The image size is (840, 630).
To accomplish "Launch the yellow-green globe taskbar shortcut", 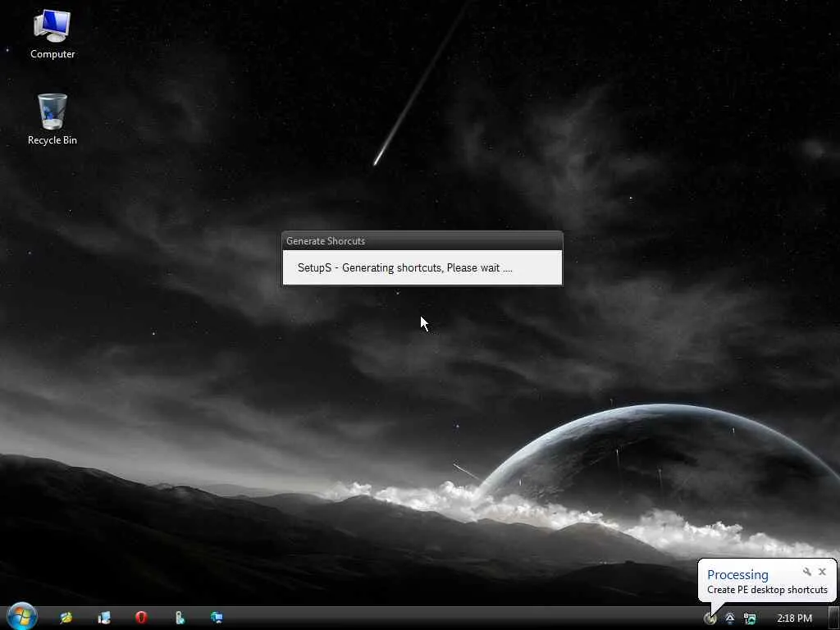I will click(66, 618).
